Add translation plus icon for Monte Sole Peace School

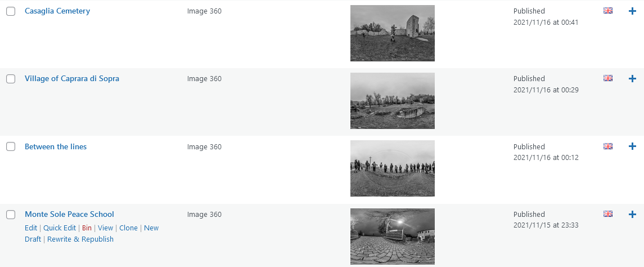coord(633,215)
